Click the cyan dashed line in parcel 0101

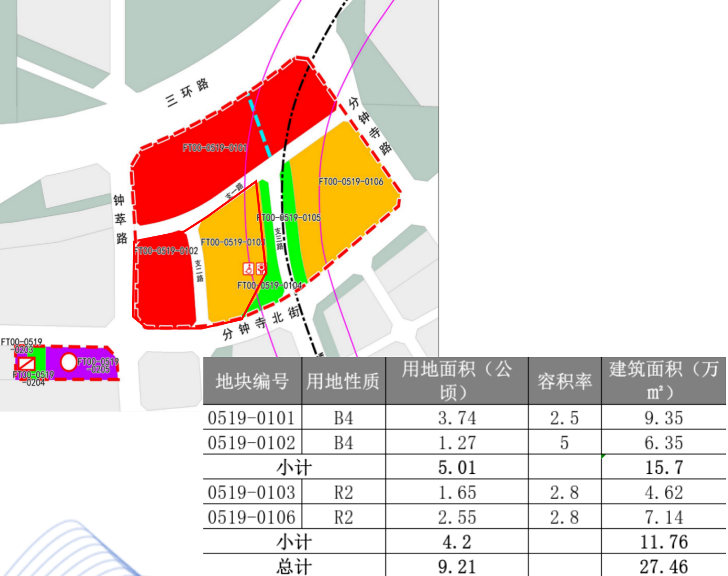pyautogui.click(x=260, y=125)
